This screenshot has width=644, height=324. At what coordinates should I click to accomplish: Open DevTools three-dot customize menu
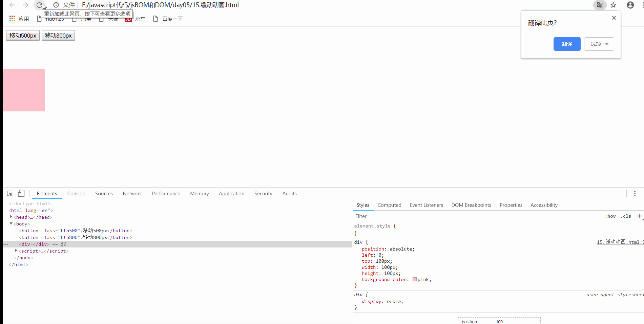coord(635,194)
